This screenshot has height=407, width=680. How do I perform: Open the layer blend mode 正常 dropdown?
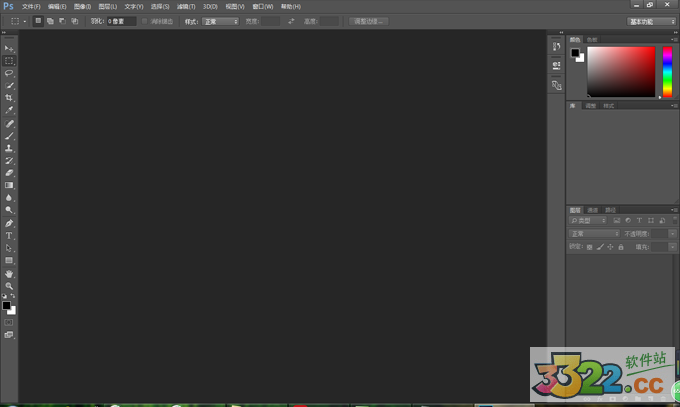click(594, 234)
